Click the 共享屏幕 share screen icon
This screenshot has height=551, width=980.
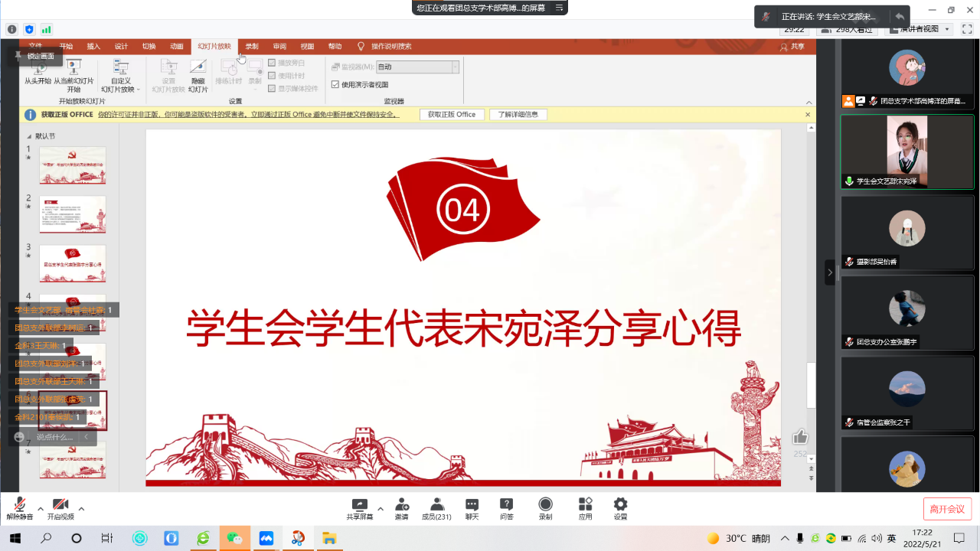point(359,504)
